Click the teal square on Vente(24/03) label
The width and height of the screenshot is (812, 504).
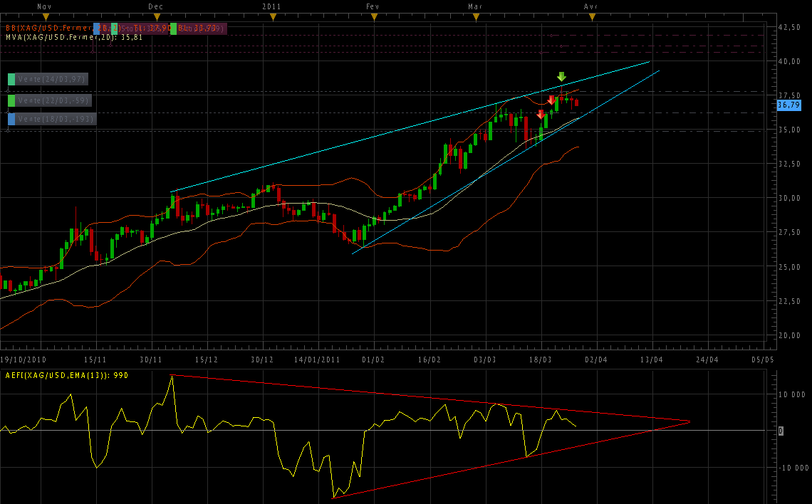tap(11, 79)
